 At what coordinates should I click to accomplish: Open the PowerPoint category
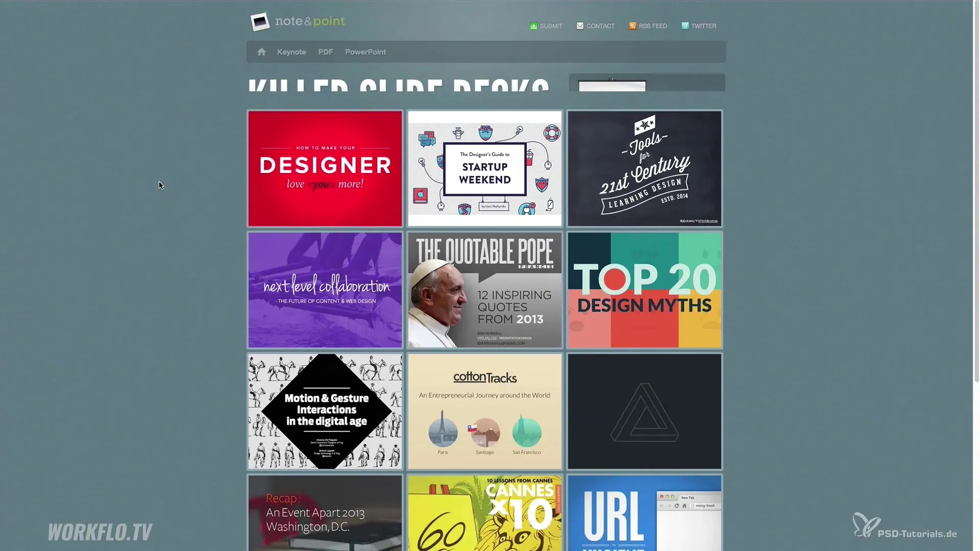[365, 52]
